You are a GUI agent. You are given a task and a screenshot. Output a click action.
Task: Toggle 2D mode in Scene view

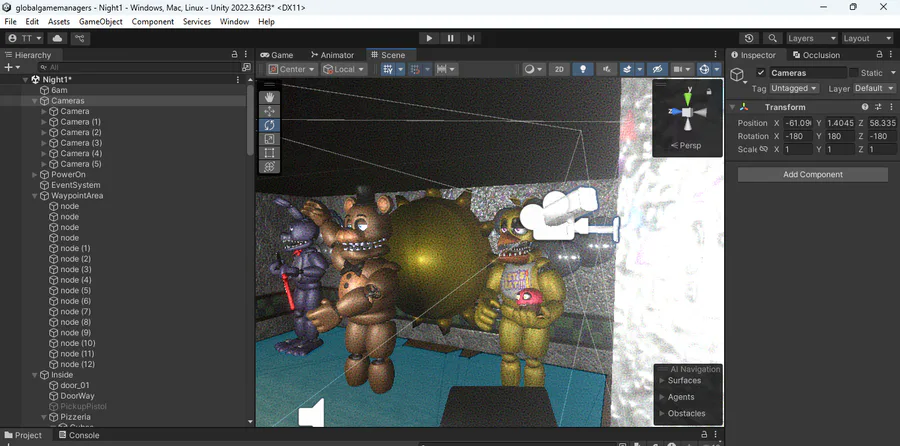pyautogui.click(x=559, y=69)
